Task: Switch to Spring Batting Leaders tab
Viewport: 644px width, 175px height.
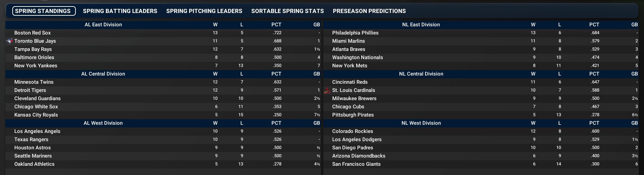Action: (120, 11)
